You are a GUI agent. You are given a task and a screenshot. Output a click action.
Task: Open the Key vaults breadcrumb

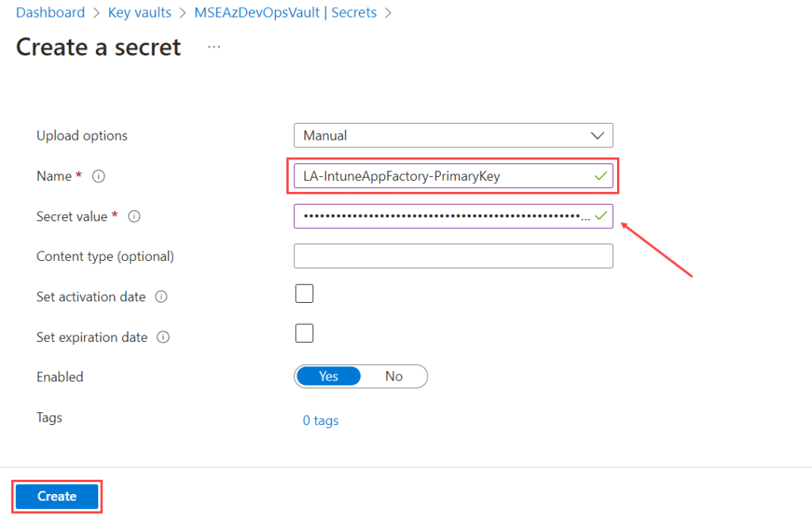tap(140, 13)
